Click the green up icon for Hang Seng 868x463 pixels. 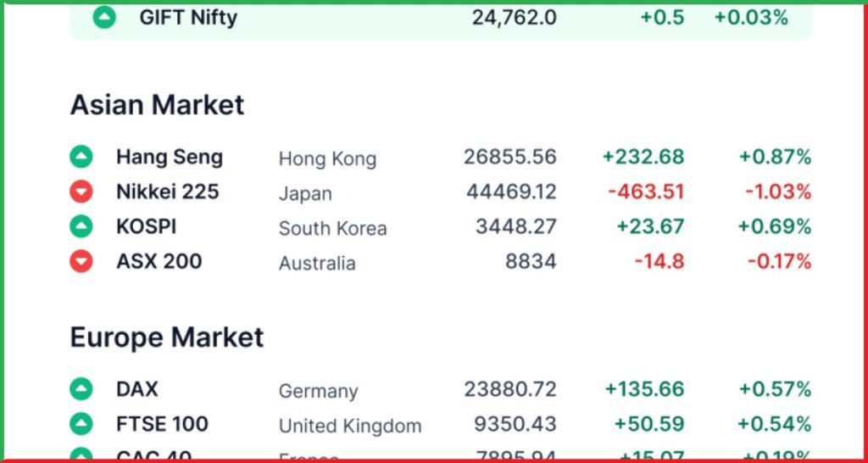[81, 157]
